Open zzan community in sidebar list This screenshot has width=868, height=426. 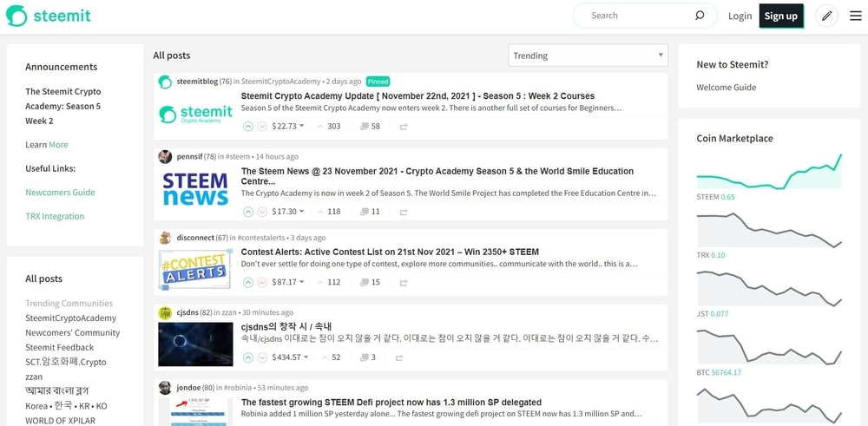pos(34,377)
